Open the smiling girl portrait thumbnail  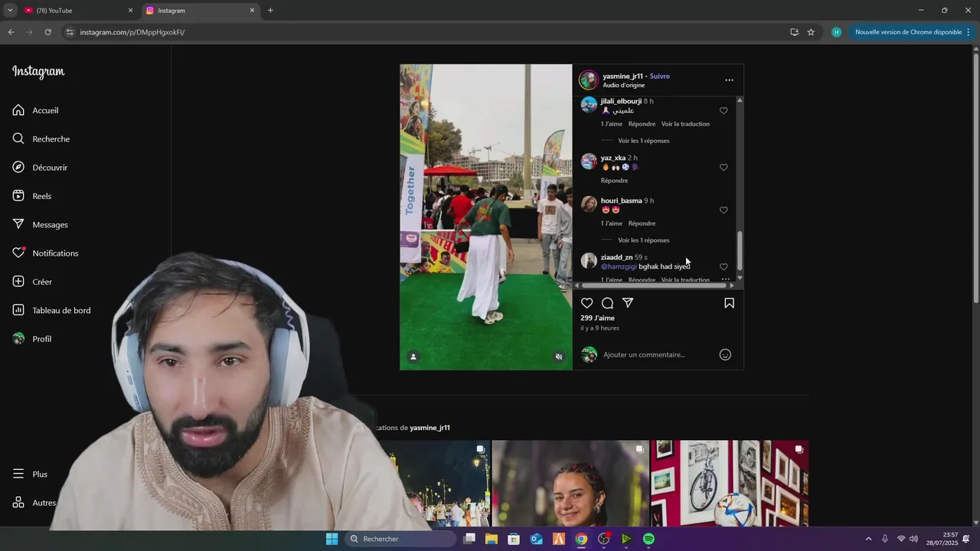click(x=570, y=484)
